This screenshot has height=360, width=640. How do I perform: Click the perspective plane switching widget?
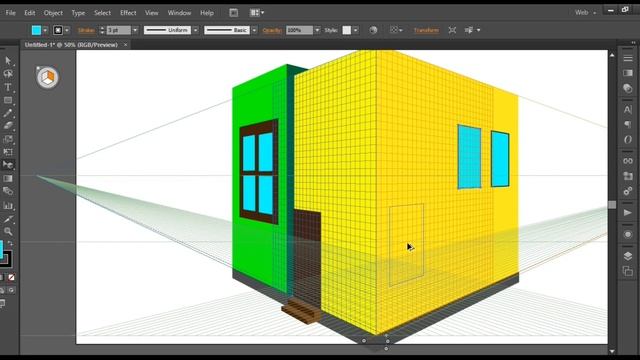point(47,77)
